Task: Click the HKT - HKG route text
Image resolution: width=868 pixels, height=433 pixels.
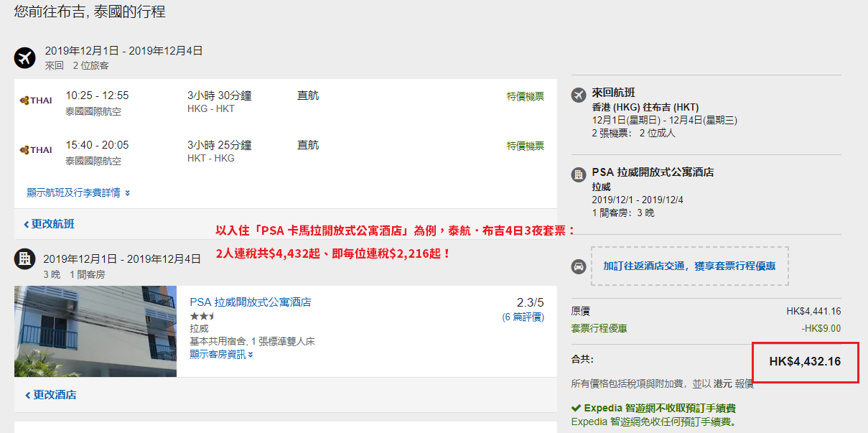Action: pyautogui.click(x=211, y=159)
